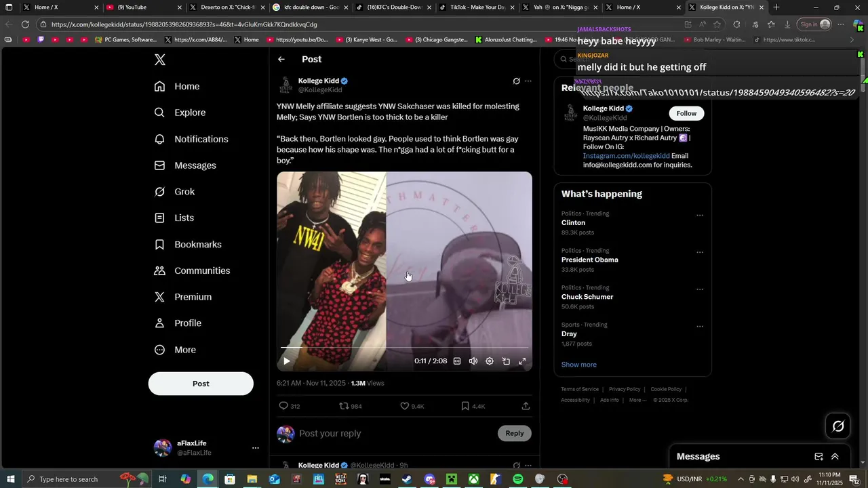Open Lists in the sidebar
This screenshot has height=488, width=868.
point(174,218)
